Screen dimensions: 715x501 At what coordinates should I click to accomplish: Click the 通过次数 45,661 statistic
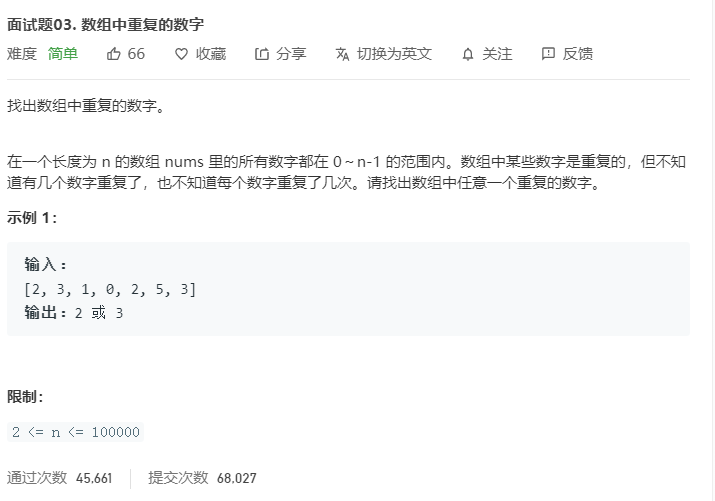coord(59,478)
